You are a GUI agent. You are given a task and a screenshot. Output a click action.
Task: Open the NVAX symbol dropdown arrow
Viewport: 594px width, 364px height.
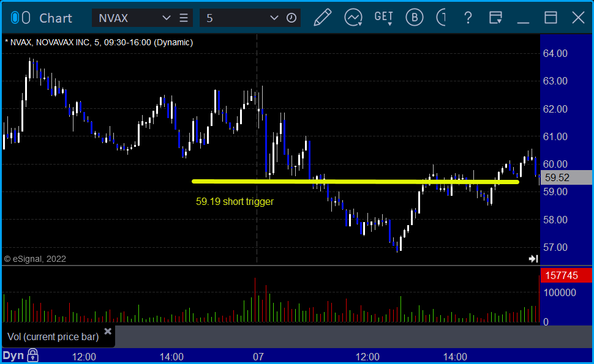click(166, 18)
